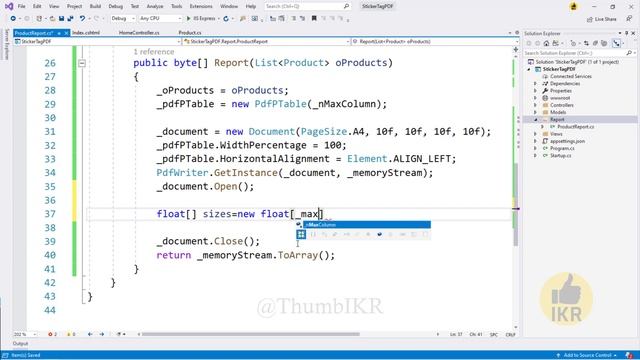Click the Undo arrow in toolbar

click(82, 19)
